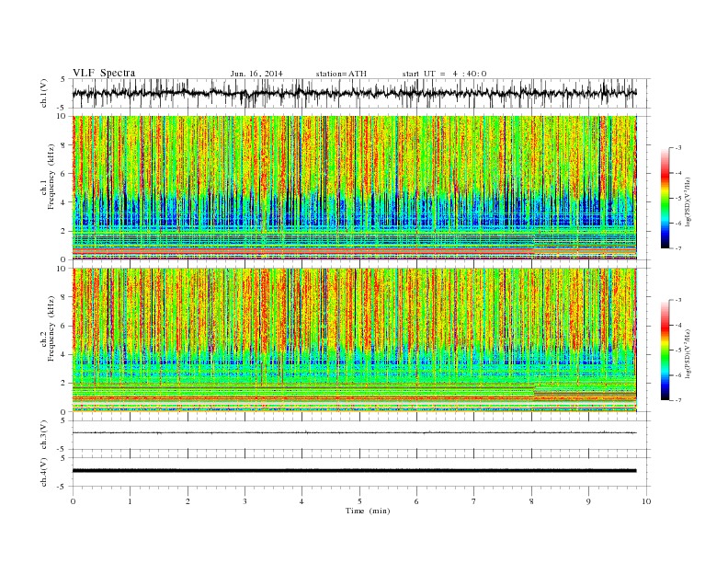
Task: Click time axis tick label '8' at bottom
Action: tap(531, 501)
